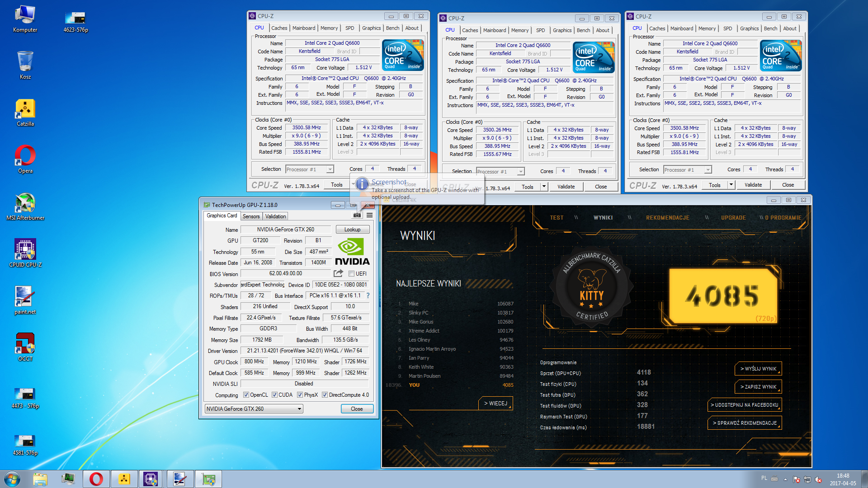Open the Windows Start orb

(x=12, y=479)
